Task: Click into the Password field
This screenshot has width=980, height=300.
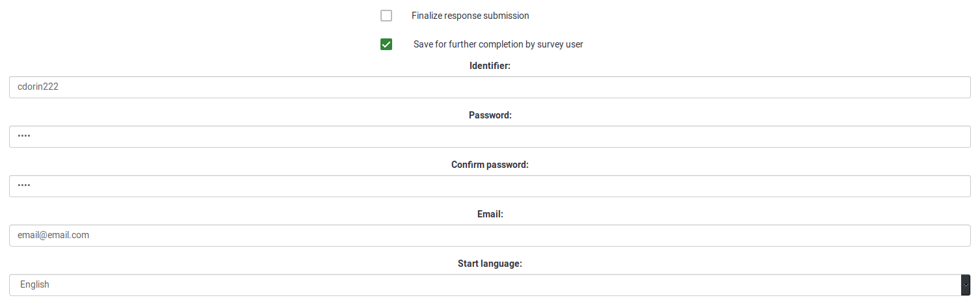Action: point(490,137)
